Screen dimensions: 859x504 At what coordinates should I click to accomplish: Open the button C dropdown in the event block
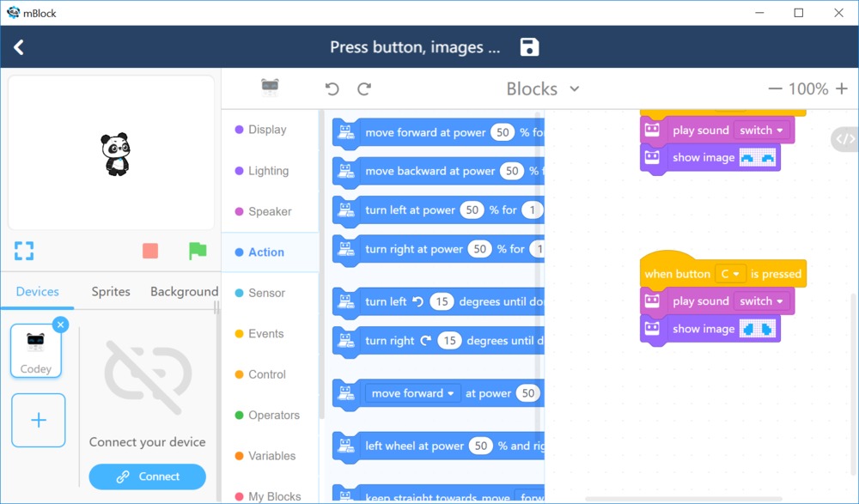[730, 274]
